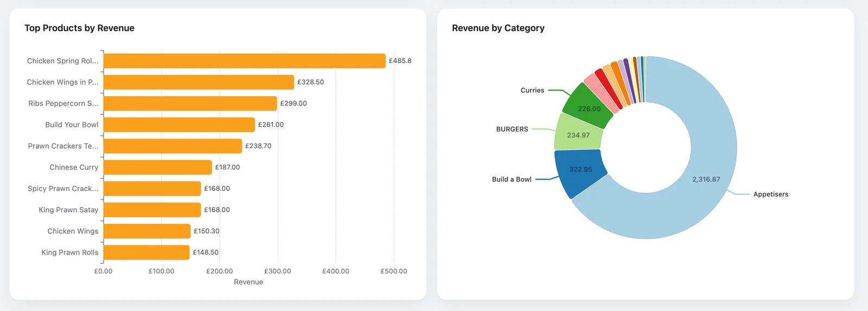This screenshot has width=868, height=311.
Task: Click the Build Your Bowl bar
Action: pos(179,125)
